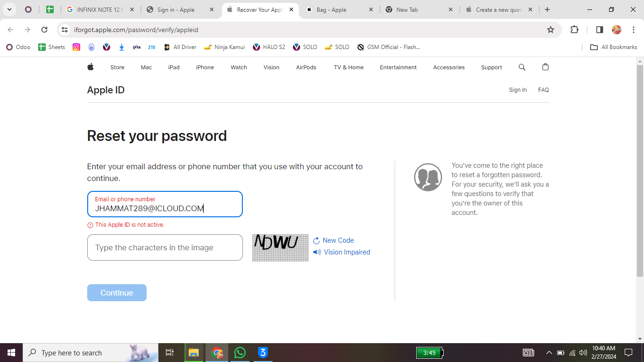Screen dimensions: 644x362
Task: Open the Instagram bookmark icon
Action: [76, 47]
